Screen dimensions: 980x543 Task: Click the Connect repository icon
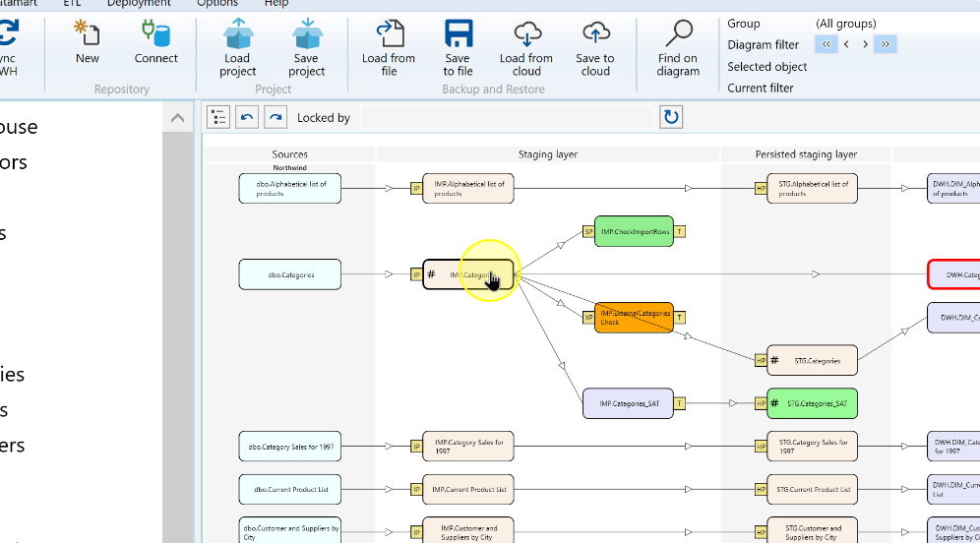pos(155,33)
